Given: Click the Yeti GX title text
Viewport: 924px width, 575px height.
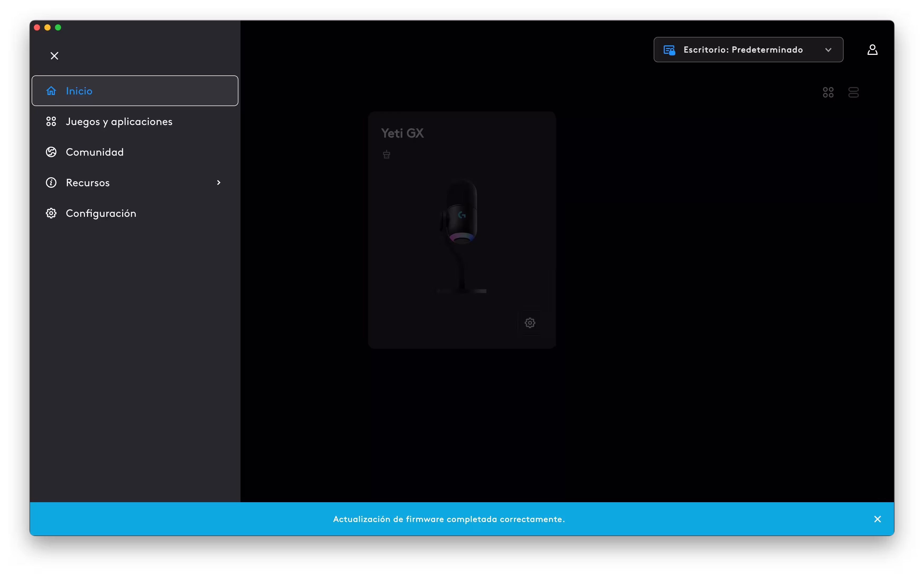Looking at the screenshot, I should tap(402, 133).
